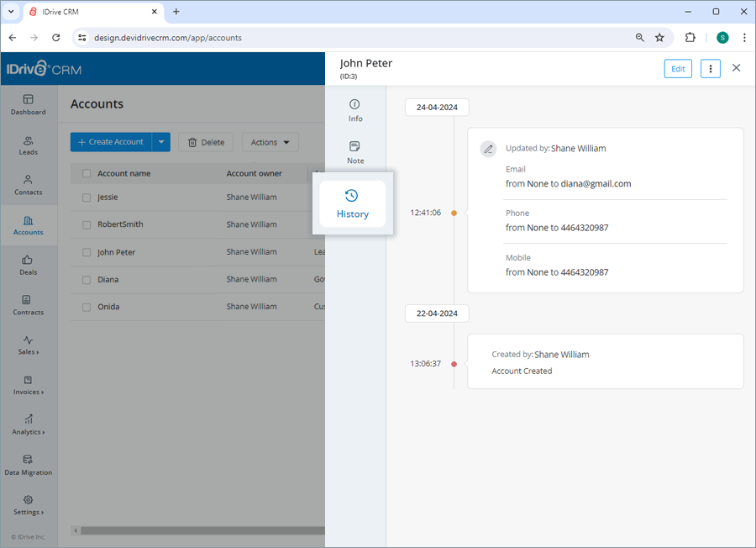Viewport: 756px width, 548px height.
Task: Open Data Migration from the sidebar
Action: (28, 465)
